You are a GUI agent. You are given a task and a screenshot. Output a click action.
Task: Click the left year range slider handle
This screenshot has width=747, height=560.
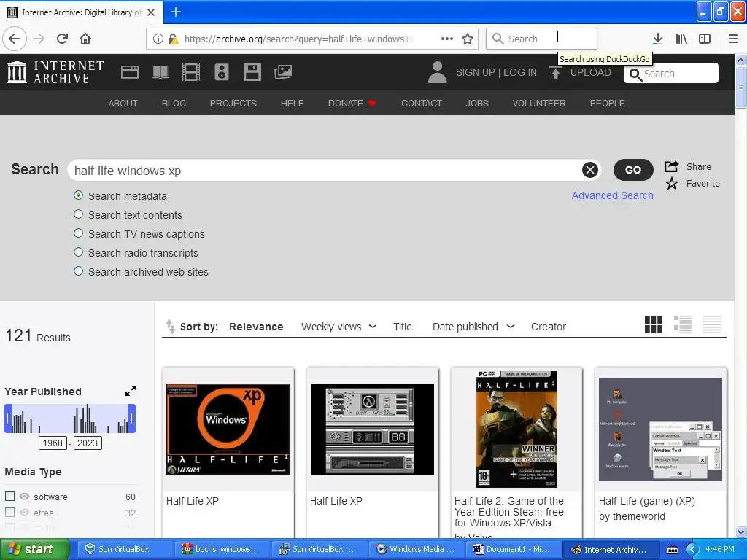pyautogui.click(x=8, y=419)
